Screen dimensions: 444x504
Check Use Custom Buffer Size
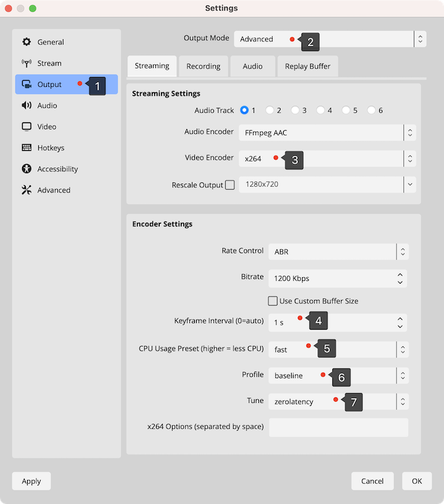pos(273,301)
